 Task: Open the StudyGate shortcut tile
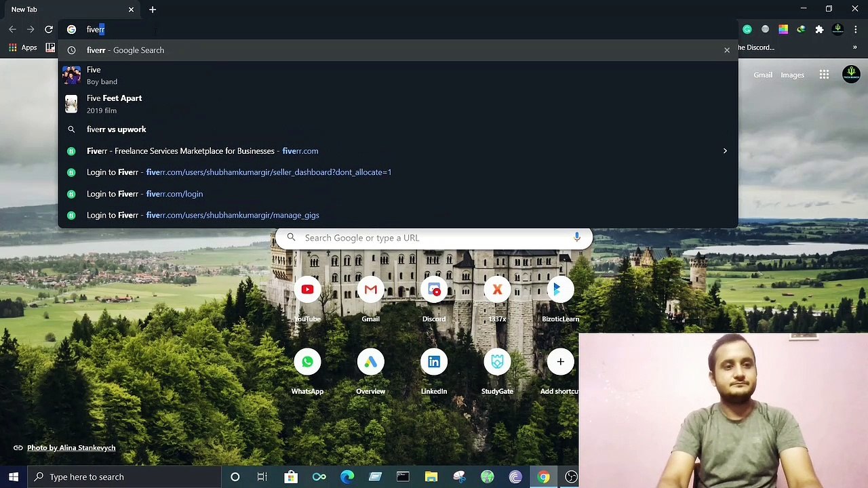(x=497, y=371)
